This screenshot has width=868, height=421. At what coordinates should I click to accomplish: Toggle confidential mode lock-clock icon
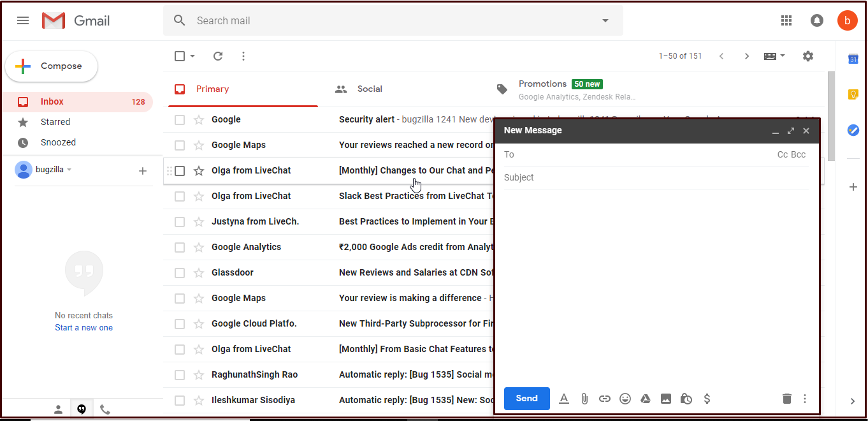tap(686, 399)
